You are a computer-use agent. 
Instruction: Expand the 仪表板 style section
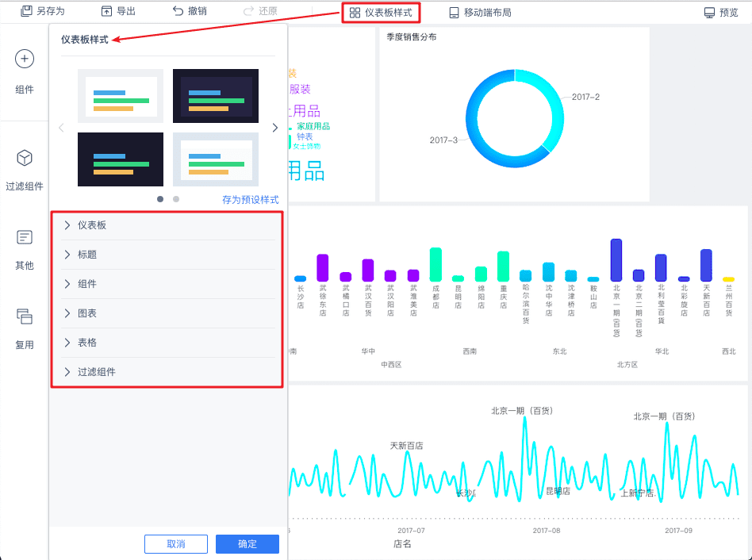point(168,225)
